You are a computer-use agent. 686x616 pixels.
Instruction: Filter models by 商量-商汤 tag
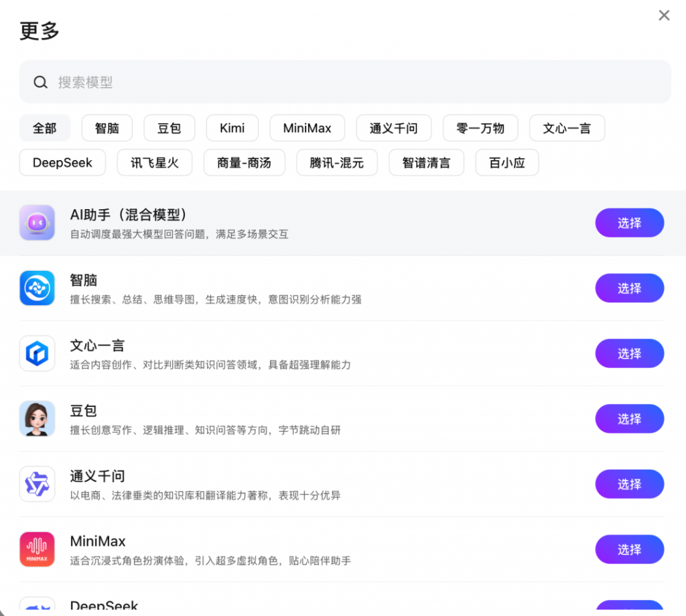click(x=244, y=162)
